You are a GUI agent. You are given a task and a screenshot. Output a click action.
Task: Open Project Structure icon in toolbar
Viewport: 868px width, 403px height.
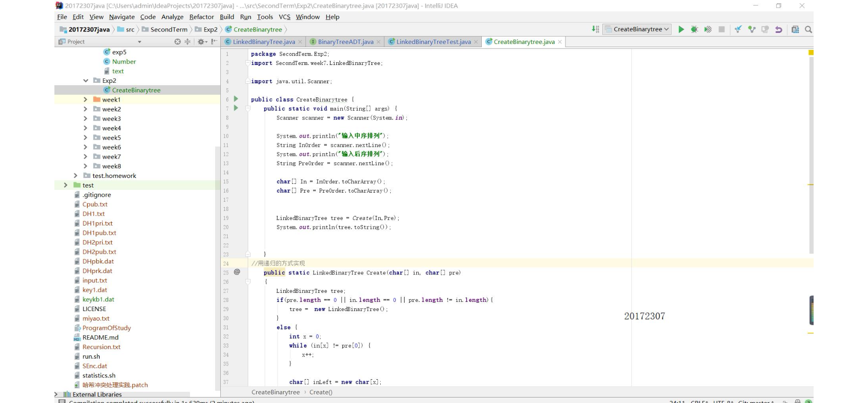click(795, 29)
